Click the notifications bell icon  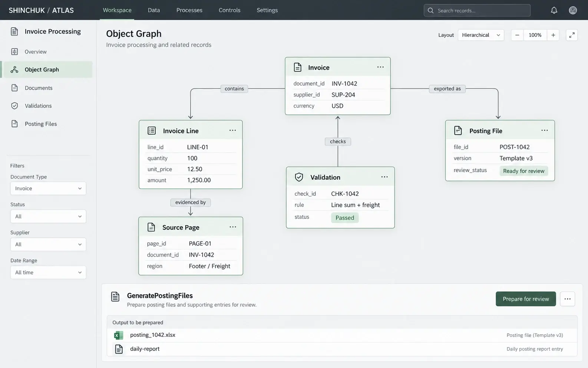pos(554,10)
